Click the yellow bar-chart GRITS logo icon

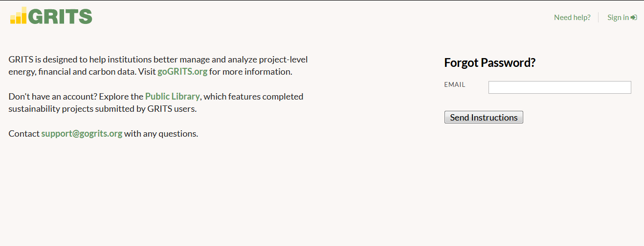click(19, 15)
